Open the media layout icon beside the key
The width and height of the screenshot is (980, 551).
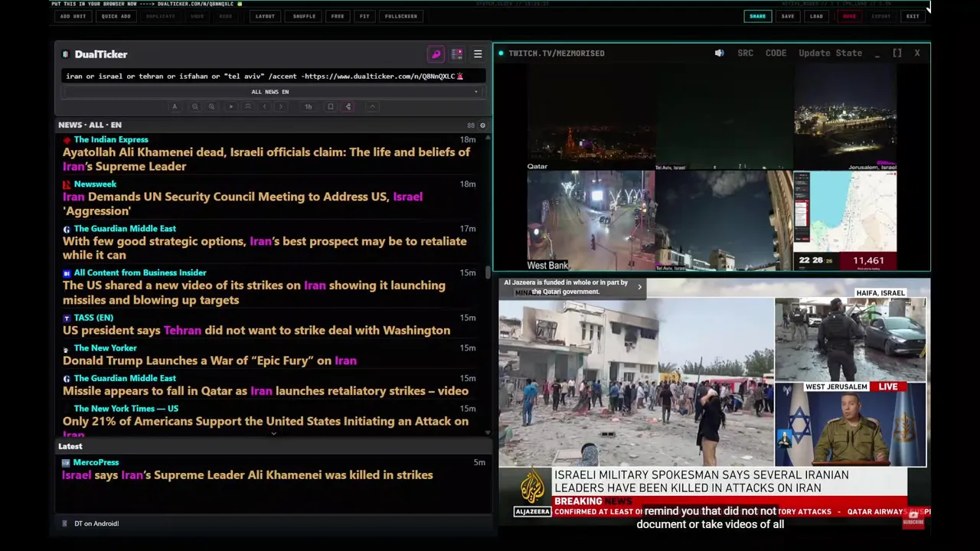pos(457,54)
